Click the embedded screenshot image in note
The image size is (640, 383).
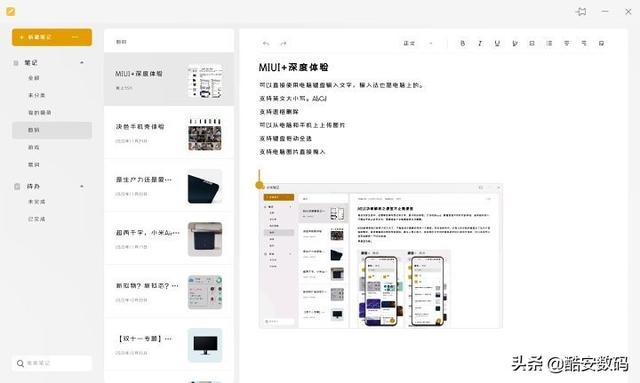click(381, 256)
